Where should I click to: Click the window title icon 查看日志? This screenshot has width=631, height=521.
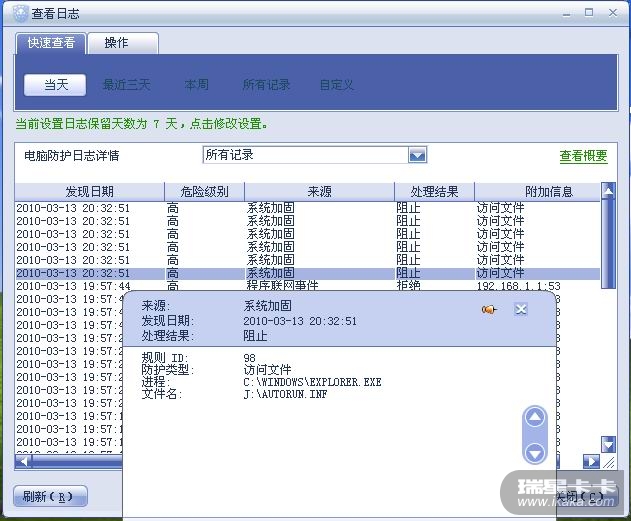(21, 13)
